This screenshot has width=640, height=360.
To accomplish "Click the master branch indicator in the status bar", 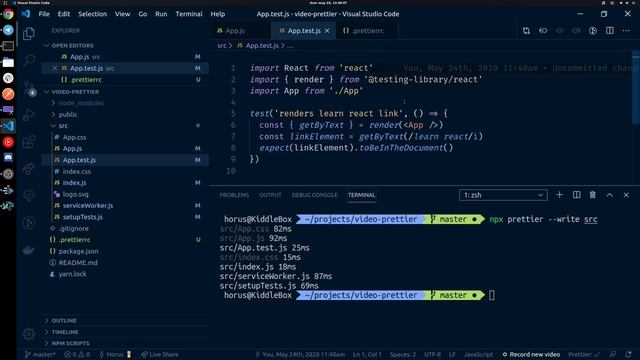I will coord(40,354).
